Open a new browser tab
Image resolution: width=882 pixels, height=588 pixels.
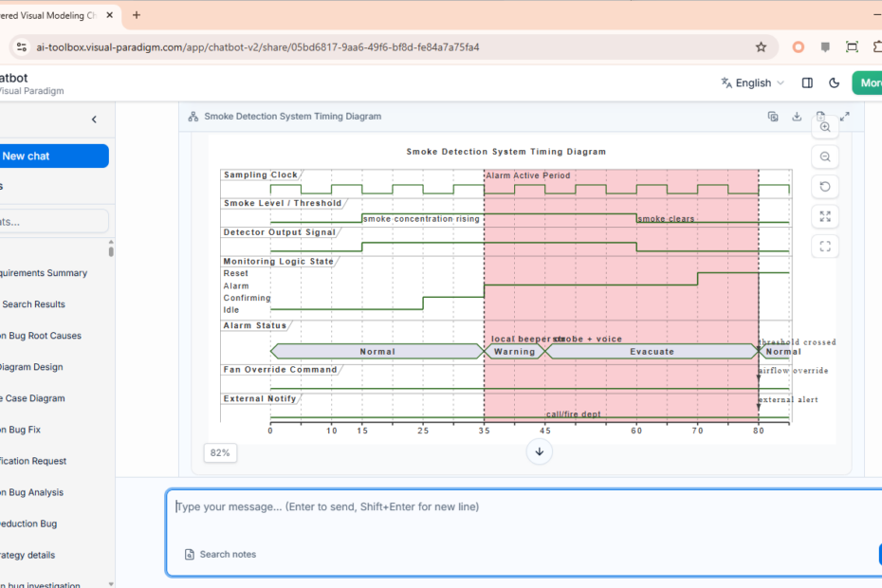[x=137, y=15]
